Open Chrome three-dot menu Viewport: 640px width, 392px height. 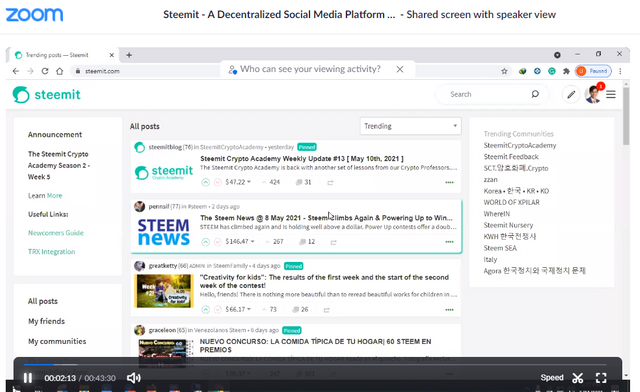620,71
